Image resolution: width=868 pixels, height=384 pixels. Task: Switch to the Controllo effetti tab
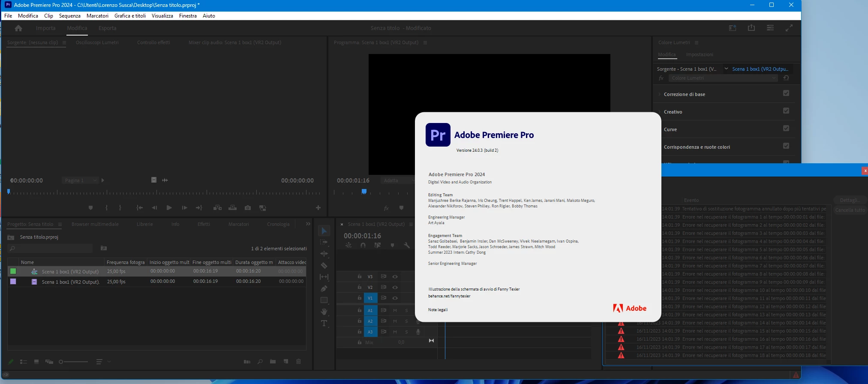153,42
